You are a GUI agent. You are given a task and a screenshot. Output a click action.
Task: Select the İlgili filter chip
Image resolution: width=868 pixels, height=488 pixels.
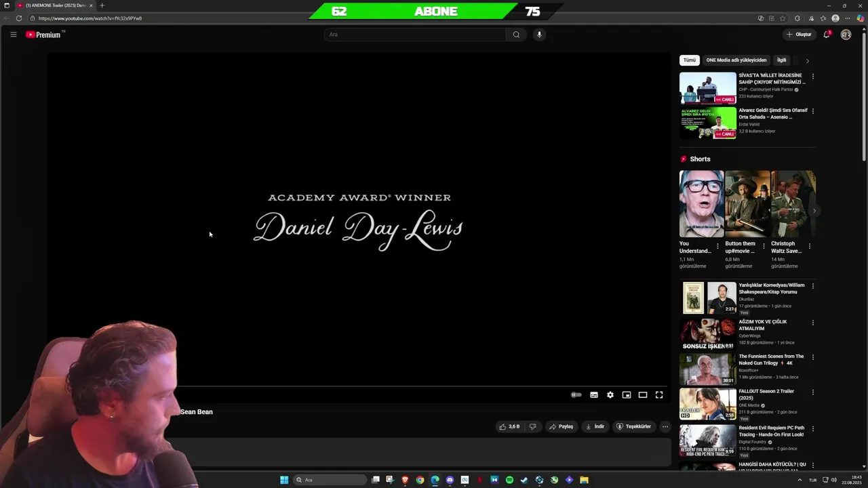(782, 60)
